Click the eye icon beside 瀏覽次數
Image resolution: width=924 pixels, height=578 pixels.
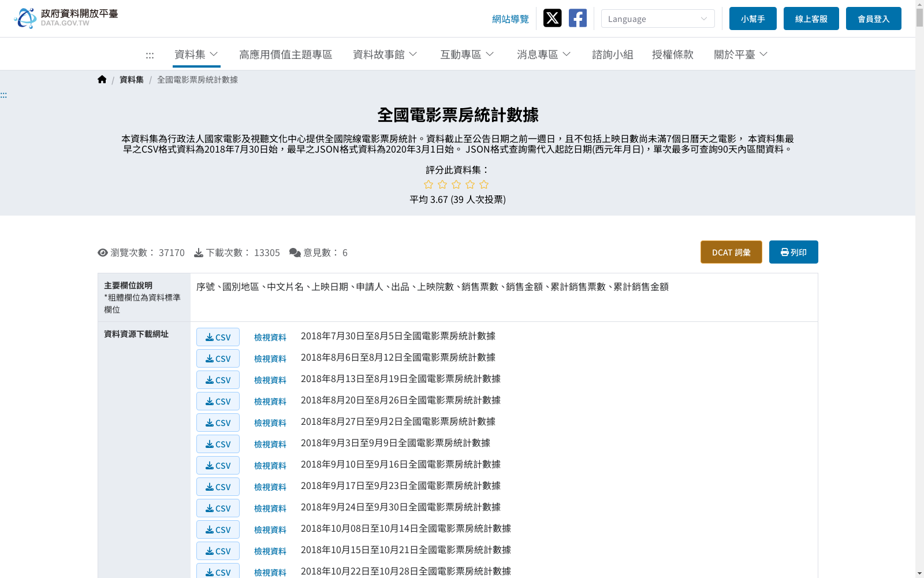tap(103, 253)
